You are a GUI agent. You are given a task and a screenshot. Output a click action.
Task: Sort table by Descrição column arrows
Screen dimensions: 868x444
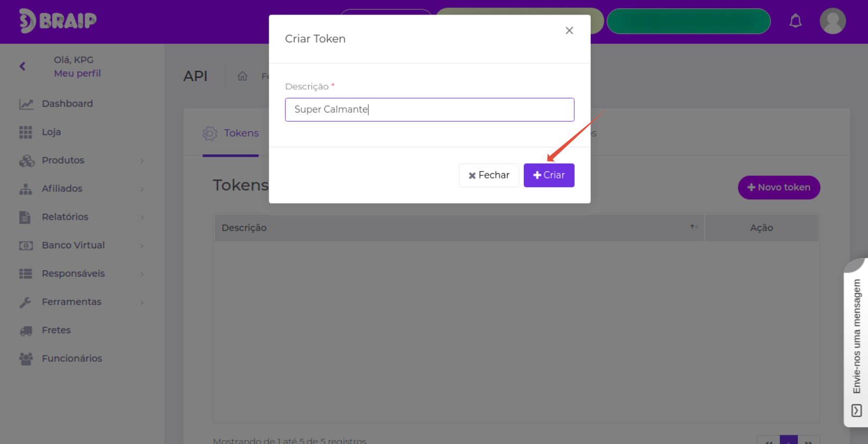tap(694, 227)
